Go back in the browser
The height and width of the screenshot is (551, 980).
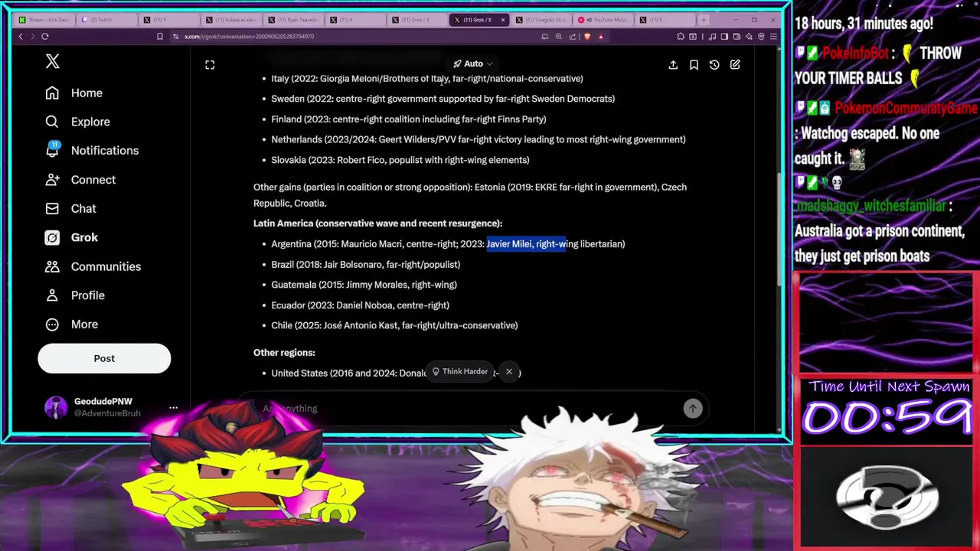[21, 36]
